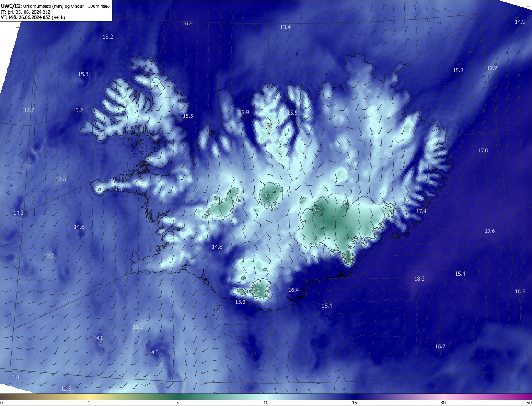This screenshot has width=532, height=406.
Task: Click the 12.6 value label on the map
Action: [61, 179]
